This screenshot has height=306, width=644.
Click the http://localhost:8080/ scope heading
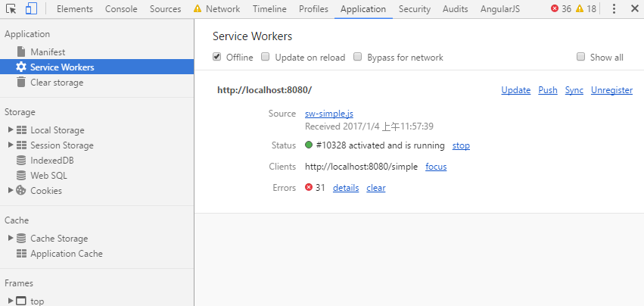265,90
